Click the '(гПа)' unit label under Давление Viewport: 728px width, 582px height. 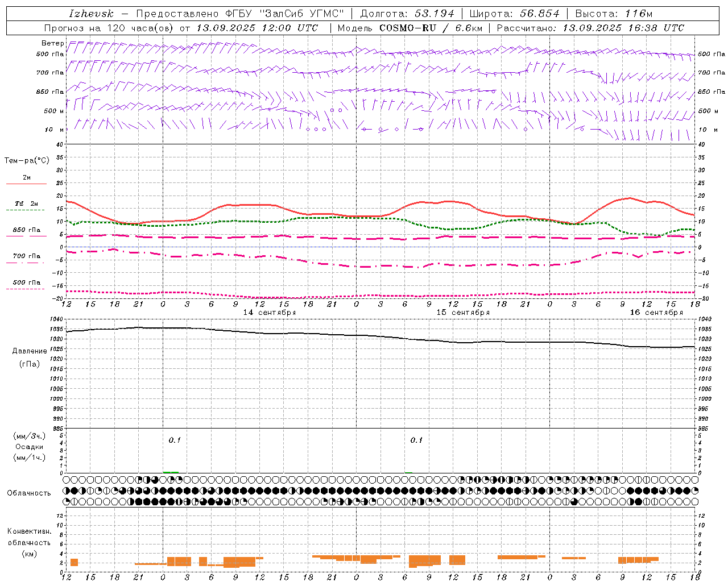pyautogui.click(x=30, y=364)
